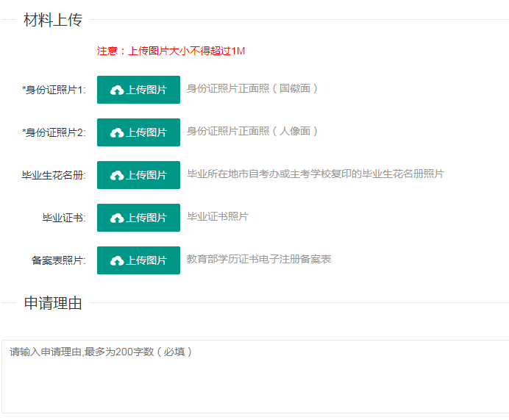Click the *身份证照片1 field label

point(54,90)
